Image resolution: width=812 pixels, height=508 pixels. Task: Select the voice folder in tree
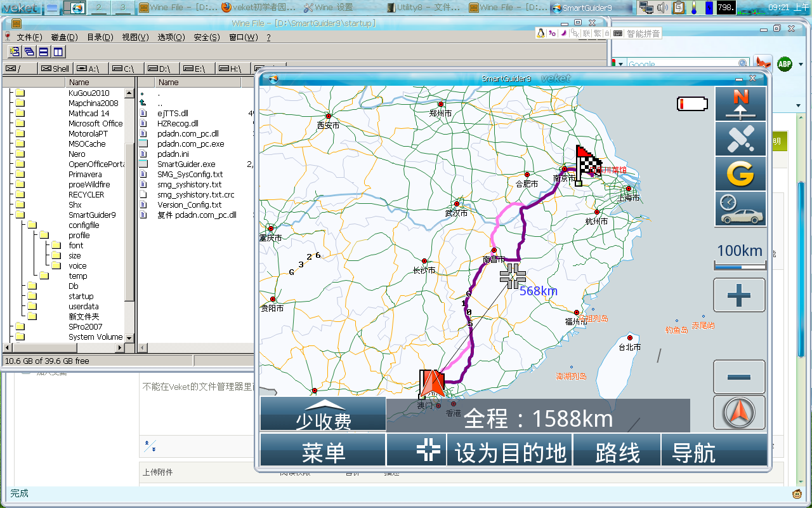click(x=77, y=265)
